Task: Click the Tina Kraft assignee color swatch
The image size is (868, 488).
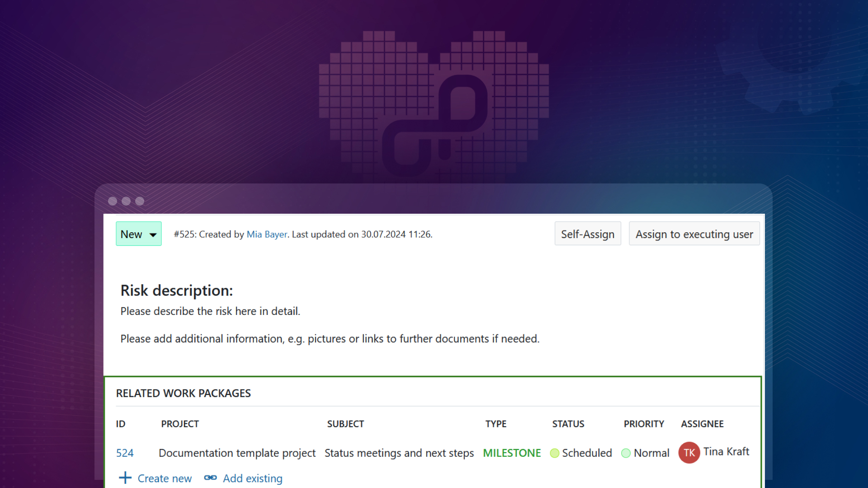Action: [689, 452]
